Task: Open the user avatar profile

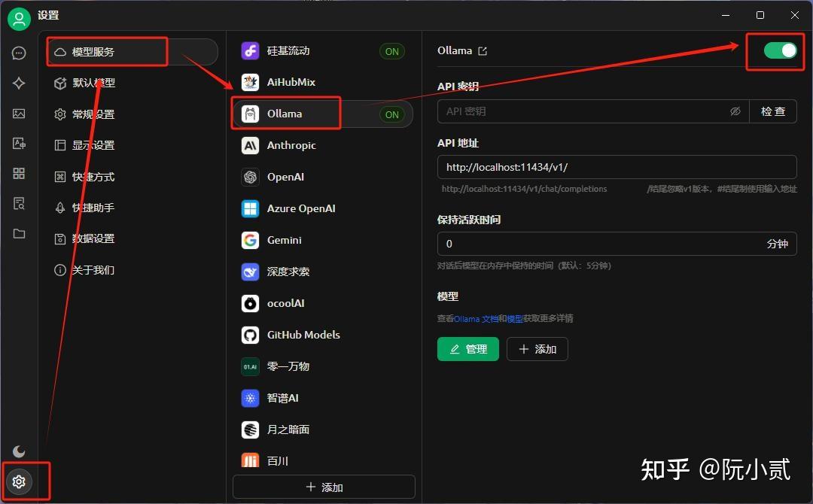Action: coord(19,19)
